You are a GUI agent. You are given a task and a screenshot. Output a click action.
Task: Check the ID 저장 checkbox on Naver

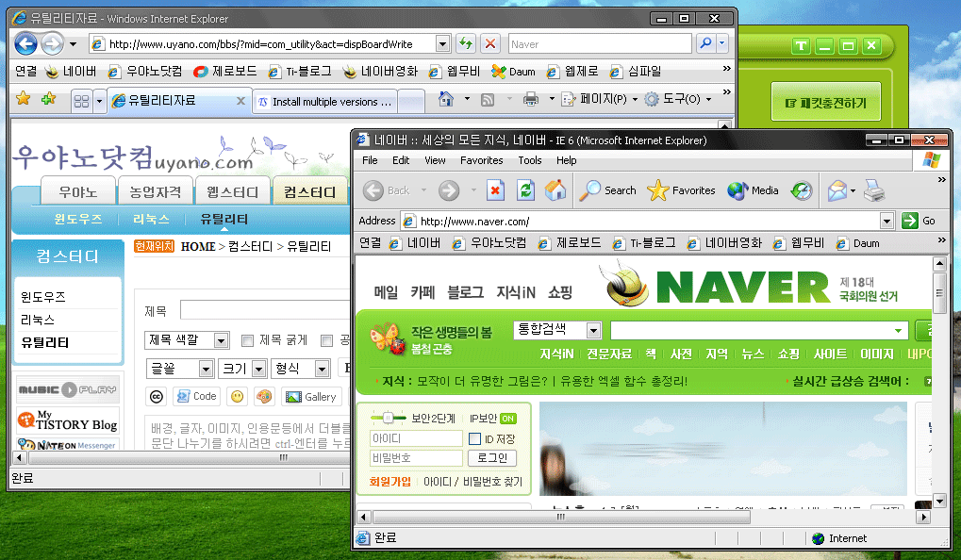[474, 438]
